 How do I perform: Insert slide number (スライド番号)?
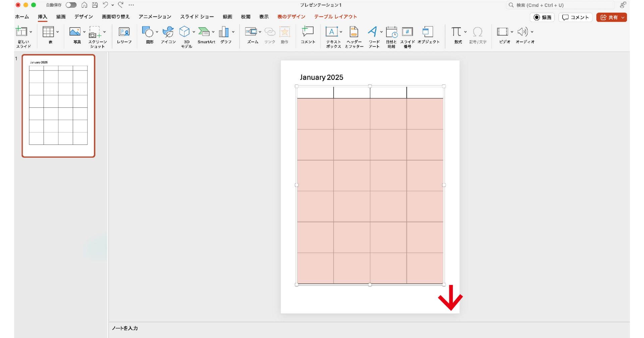coord(407,32)
